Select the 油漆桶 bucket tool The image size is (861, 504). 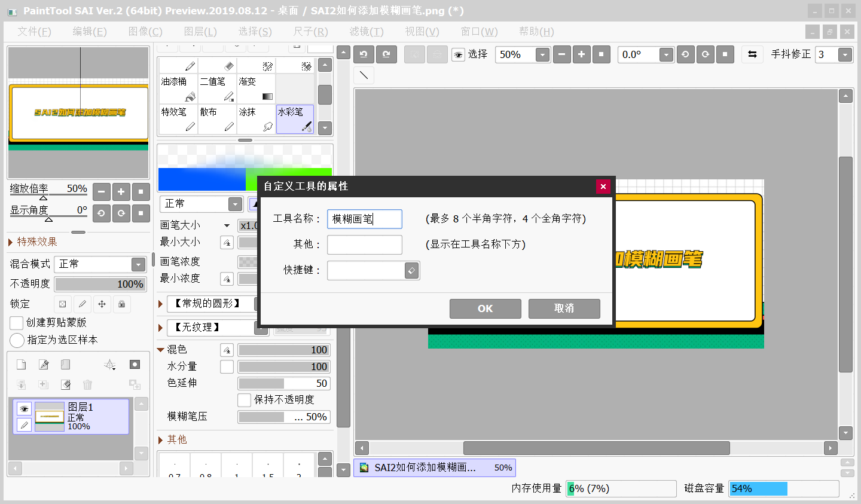point(178,88)
